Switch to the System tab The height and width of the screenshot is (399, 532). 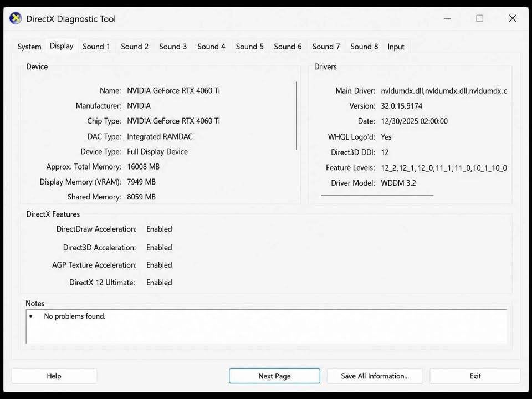pyautogui.click(x=29, y=47)
